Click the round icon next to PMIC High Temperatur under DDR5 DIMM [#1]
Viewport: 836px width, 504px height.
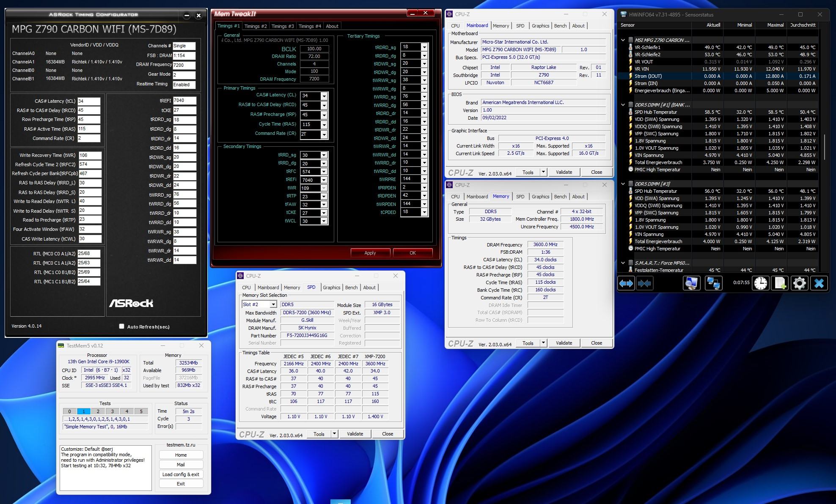630,170
